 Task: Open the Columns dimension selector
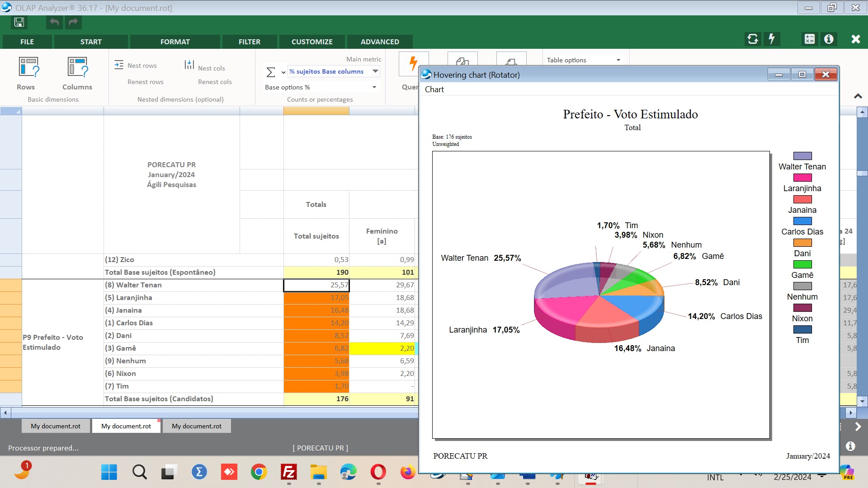[x=77, y=67]
